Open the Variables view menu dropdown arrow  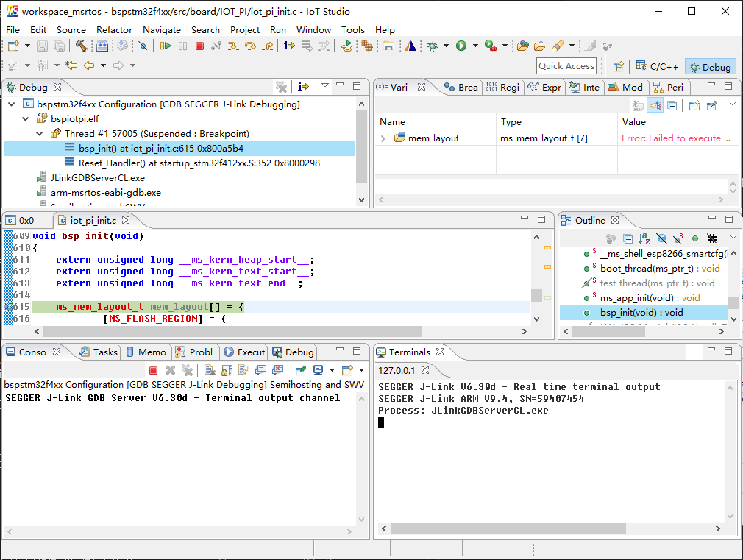(x=732, y=104)
